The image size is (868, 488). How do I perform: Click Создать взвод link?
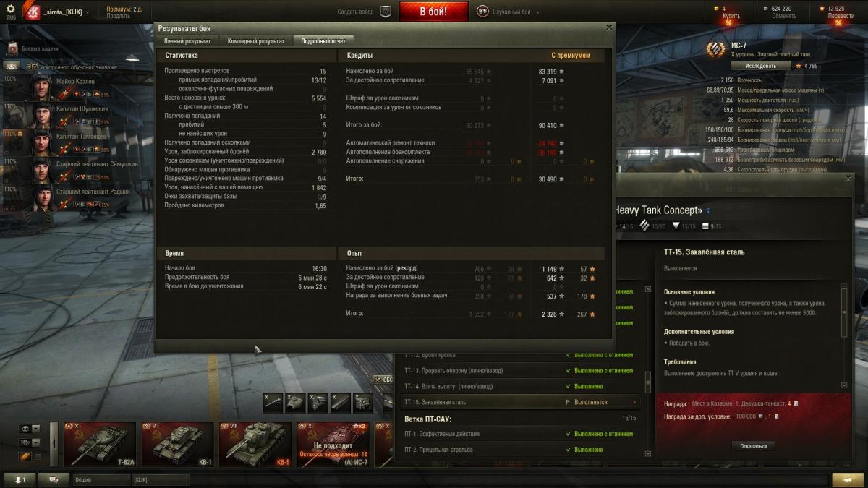click(x=356, y=12)
